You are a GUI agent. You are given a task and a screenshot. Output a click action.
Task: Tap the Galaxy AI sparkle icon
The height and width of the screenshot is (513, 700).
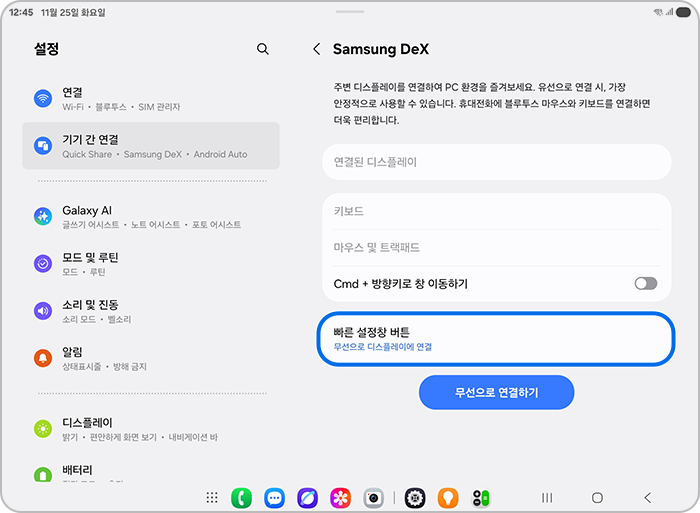43,216
